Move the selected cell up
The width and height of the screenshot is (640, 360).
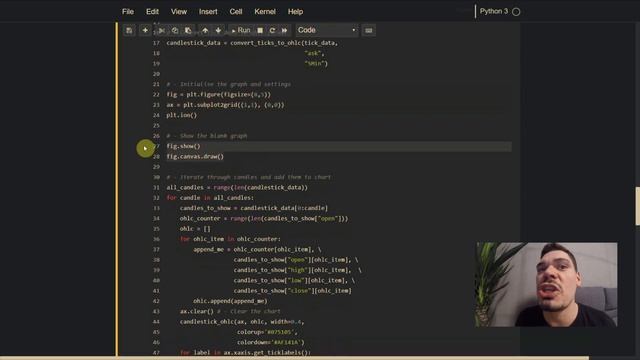(x=205, y=31)
